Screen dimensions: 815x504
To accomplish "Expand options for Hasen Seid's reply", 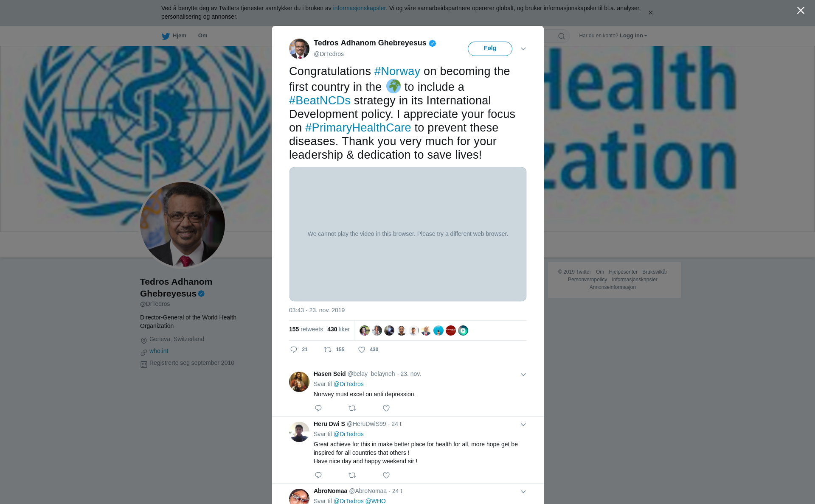I will [x=523, y=375].
